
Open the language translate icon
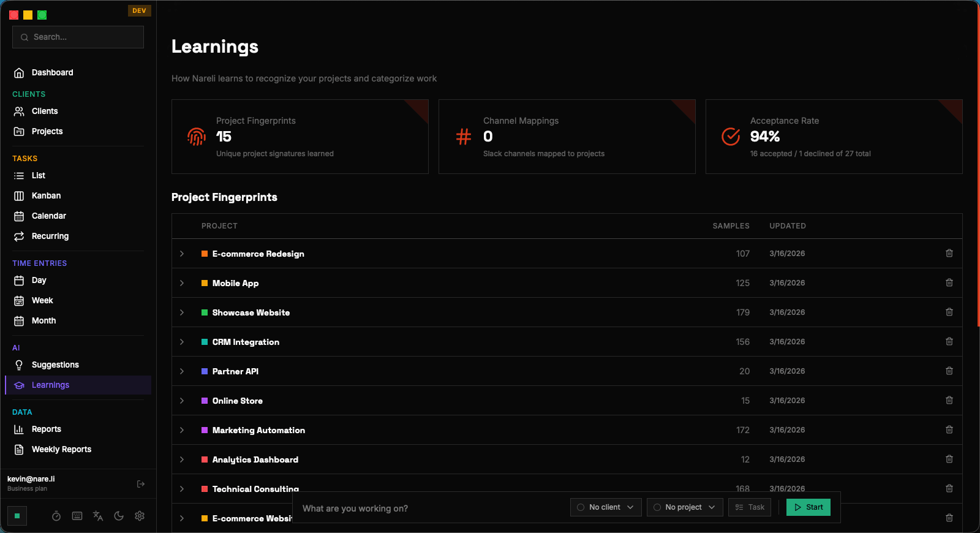[98, 516]
